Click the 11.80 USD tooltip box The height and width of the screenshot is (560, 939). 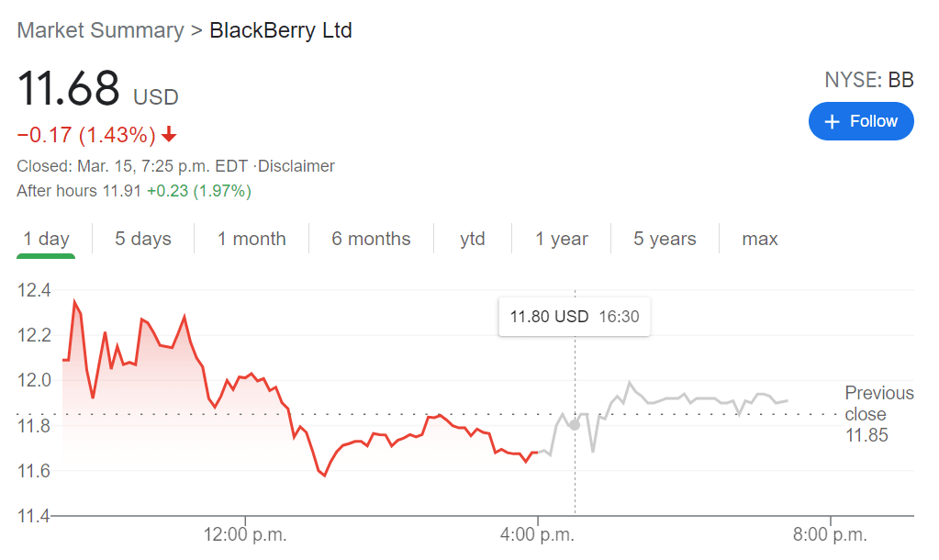point(575,317)
